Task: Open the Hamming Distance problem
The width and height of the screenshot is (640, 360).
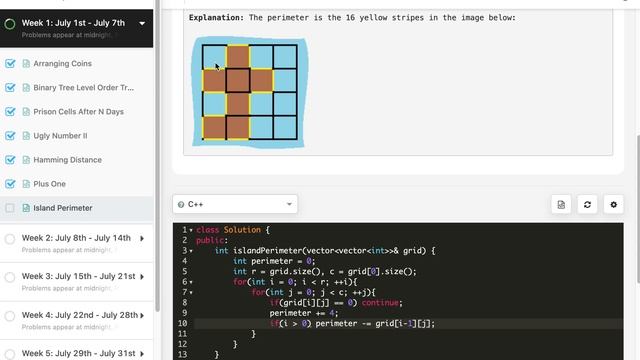Action: point(67,160)
